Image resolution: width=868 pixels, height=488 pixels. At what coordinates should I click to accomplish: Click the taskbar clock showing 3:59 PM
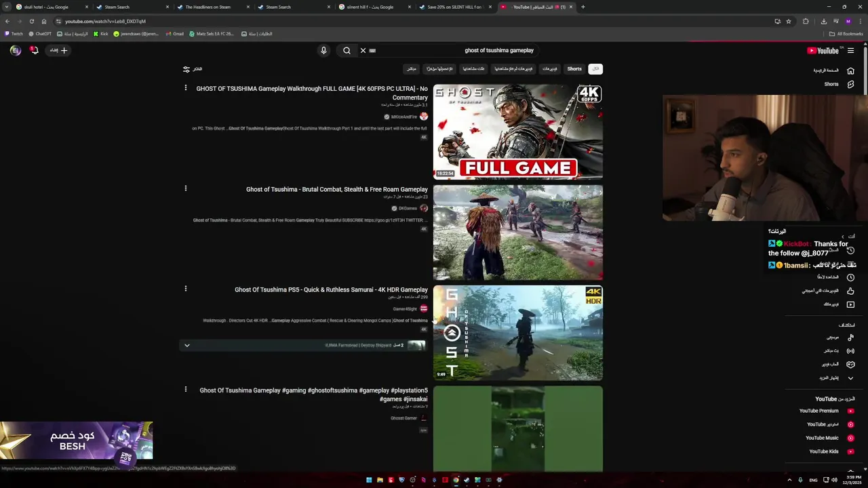pyautogui.click(x=851, y=480)
